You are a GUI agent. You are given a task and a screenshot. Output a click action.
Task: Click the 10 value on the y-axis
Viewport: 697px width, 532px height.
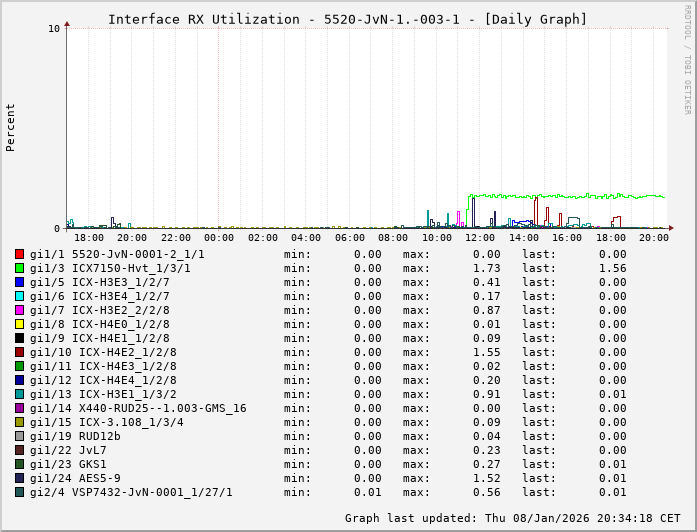54,28
